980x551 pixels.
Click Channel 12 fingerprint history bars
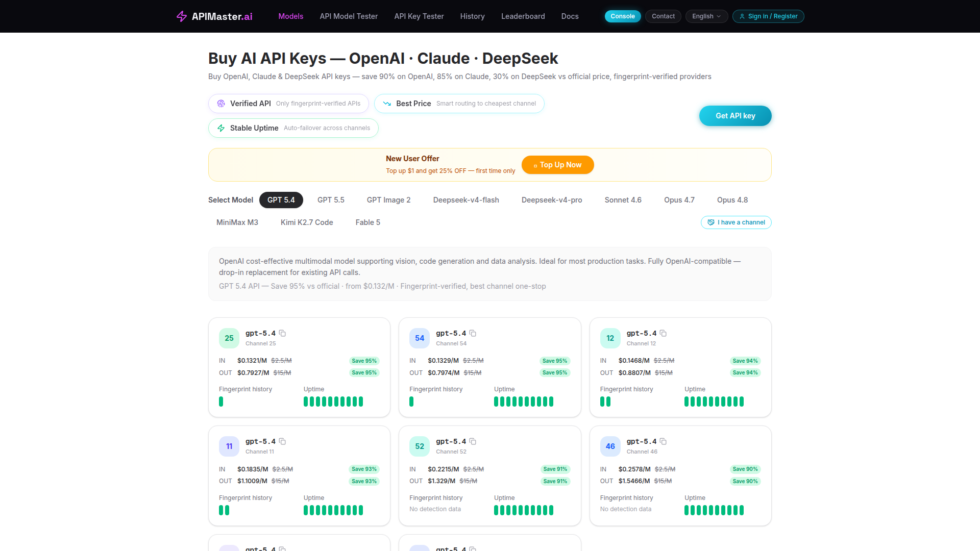pyautogui.click(x=605, y=402)
